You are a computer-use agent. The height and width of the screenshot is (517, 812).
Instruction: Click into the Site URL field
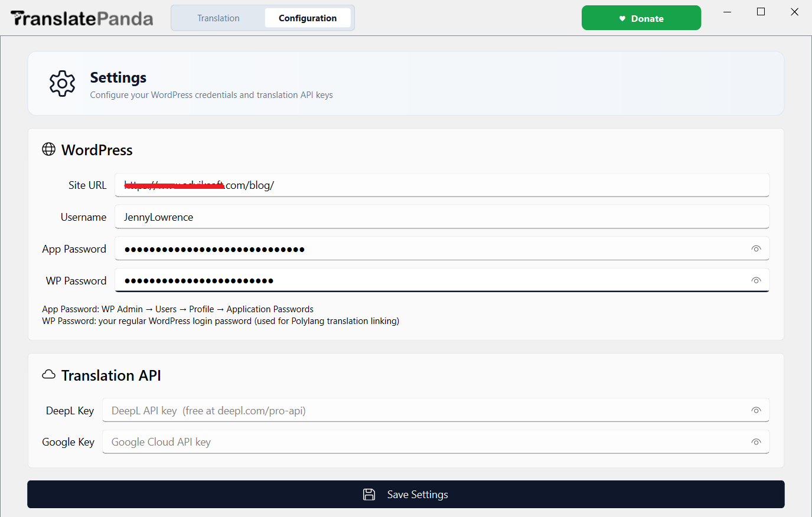[442, 185]
